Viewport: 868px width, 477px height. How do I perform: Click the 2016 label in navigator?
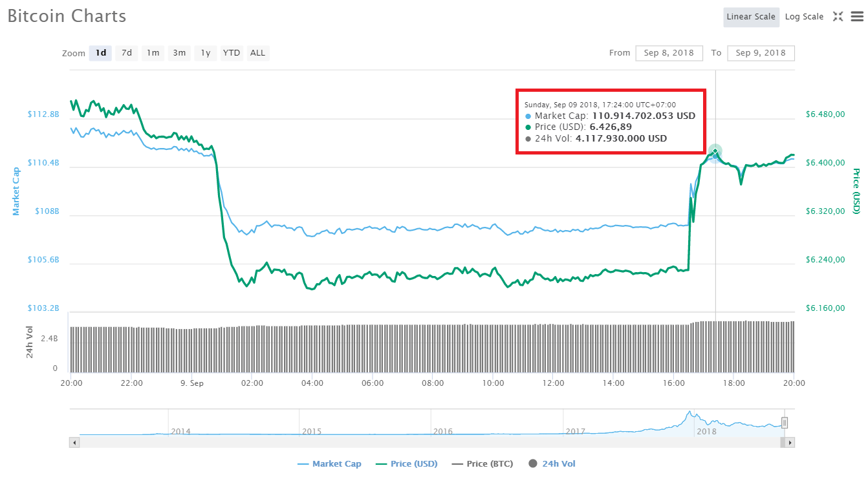tap(442, 431)
